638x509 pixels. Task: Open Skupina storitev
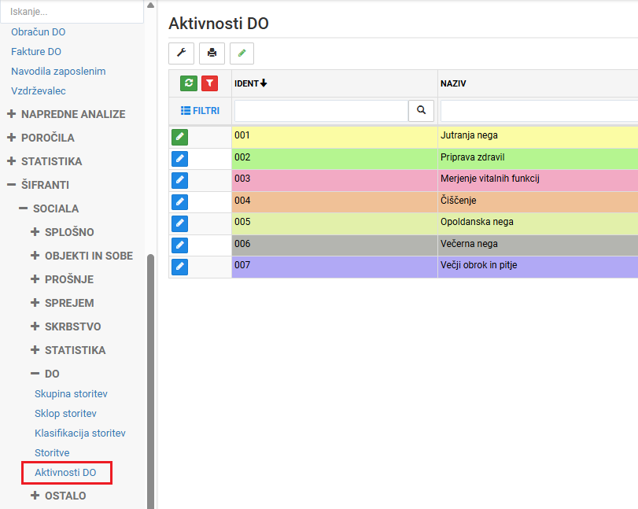click(71, 394)
